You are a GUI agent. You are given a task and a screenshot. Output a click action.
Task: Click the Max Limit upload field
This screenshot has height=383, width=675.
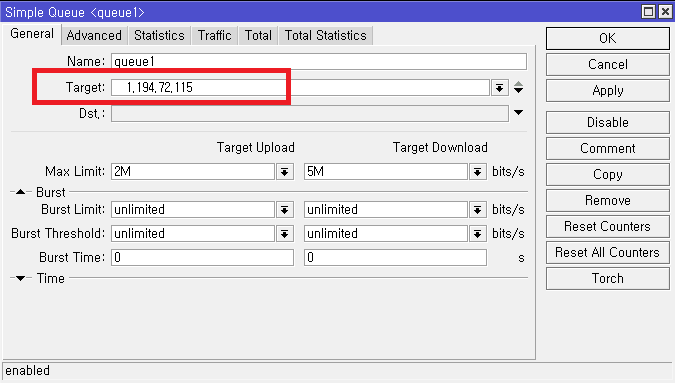192,172
